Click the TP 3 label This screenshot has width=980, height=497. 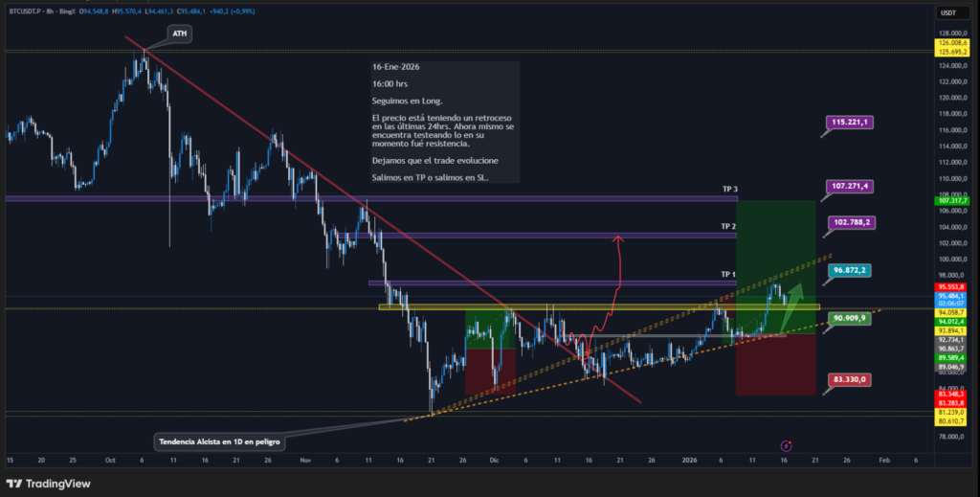click(728, 190)
